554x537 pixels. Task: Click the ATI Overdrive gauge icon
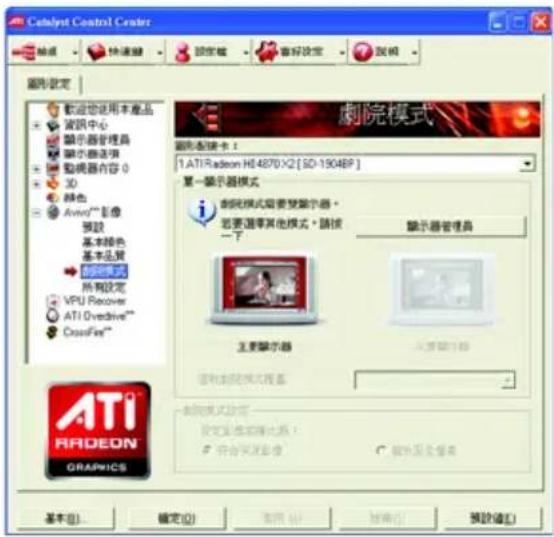click(x=53, y=315)
